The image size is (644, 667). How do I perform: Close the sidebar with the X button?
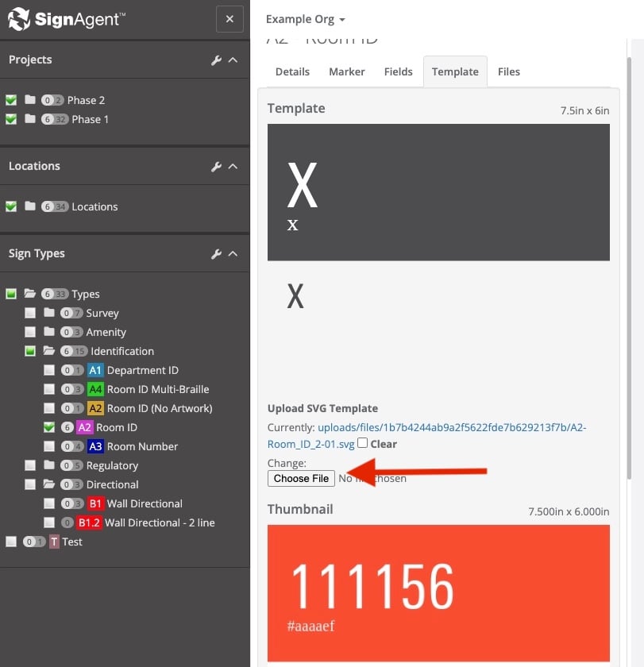(x=229, y=19)
